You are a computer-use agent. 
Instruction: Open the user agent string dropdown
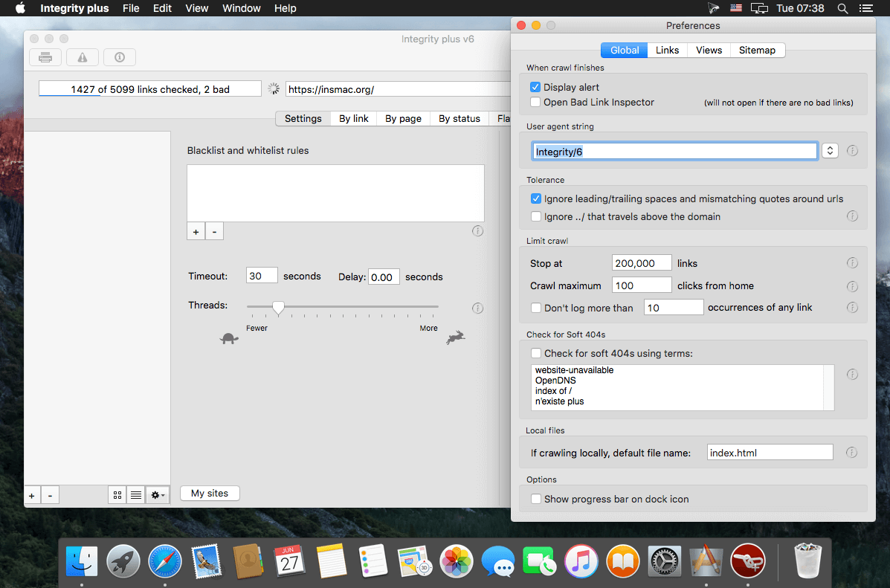point(830,151)
